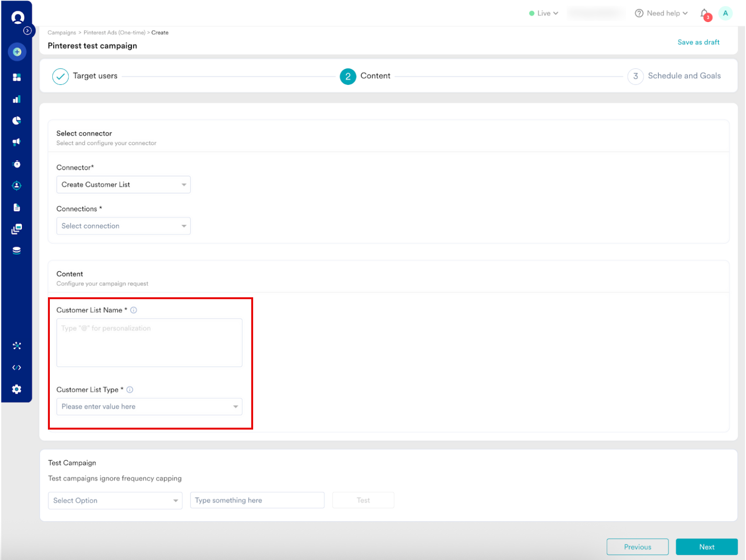Click info icon next to Customer List Type
The height and width of the screenshot is (560, 746).
pos(130,390)
